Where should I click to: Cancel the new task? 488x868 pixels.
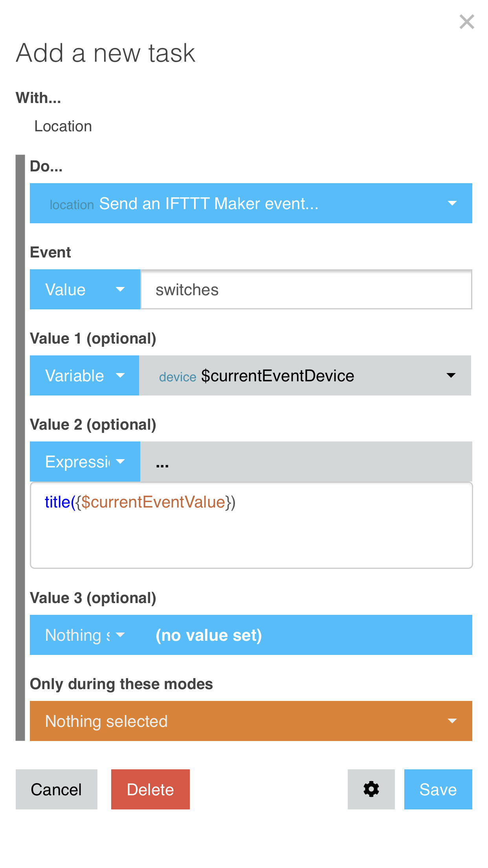point(57,789)
